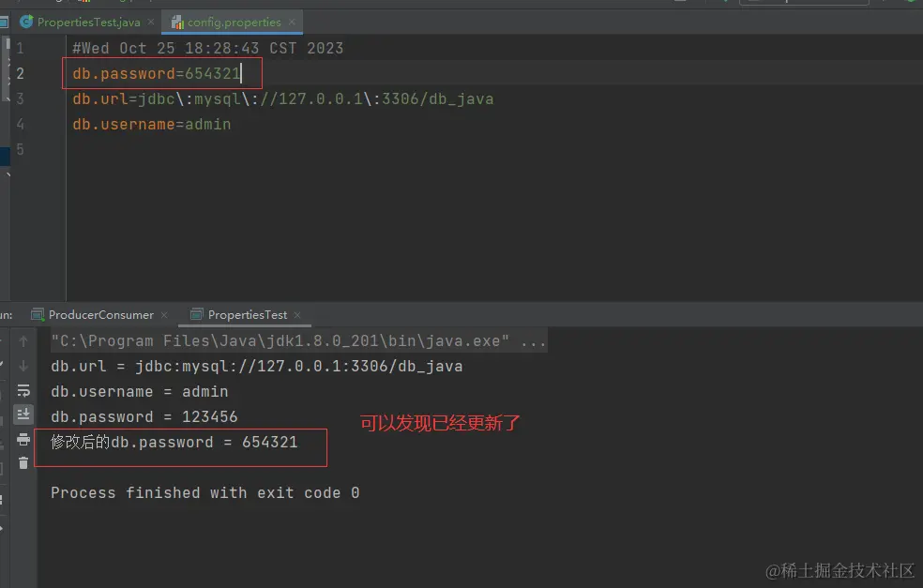Click the PropertiesTest.java class file icon

pyautogui.click(x=26, y=22)
